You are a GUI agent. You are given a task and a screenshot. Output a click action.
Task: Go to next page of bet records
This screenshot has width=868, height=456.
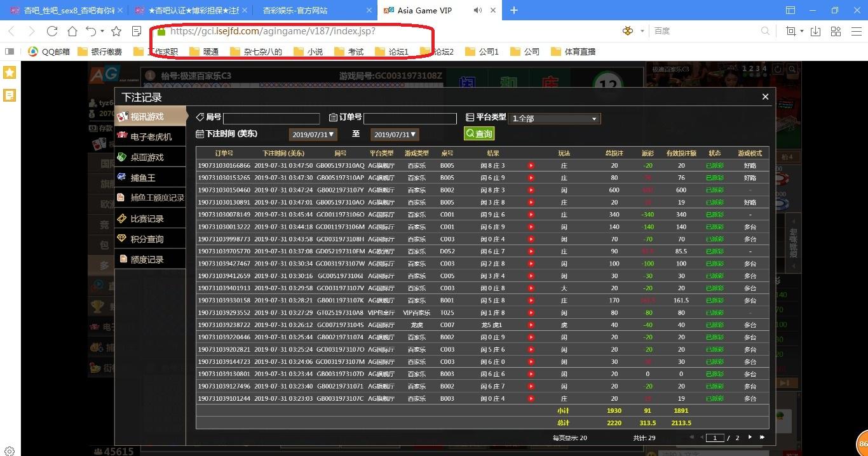[750, 438]
